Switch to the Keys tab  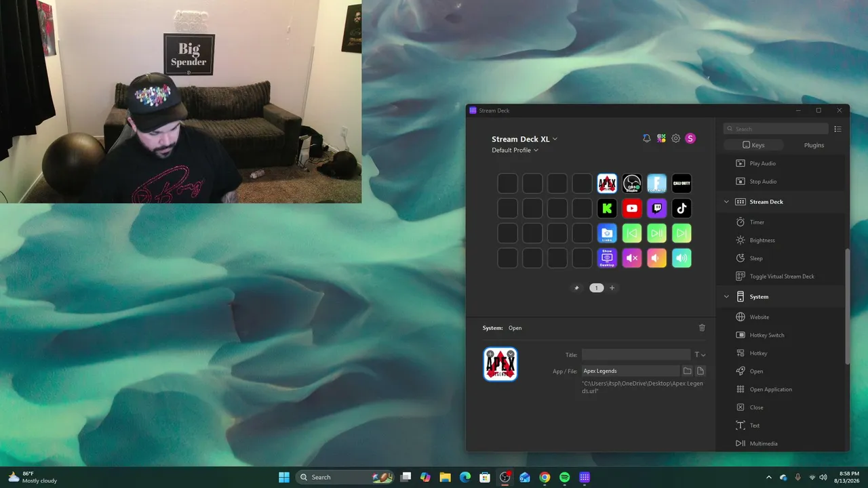tap(753, 145)
